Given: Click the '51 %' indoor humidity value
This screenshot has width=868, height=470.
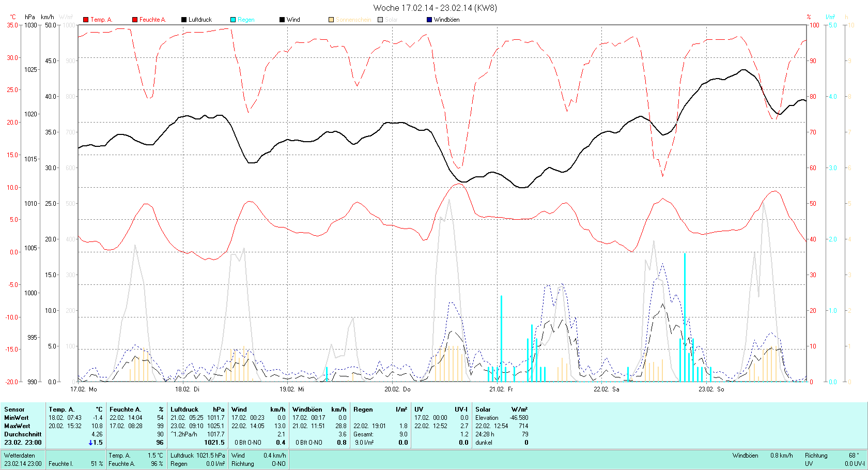Looking at the screenshot, I should click(97, 463).
